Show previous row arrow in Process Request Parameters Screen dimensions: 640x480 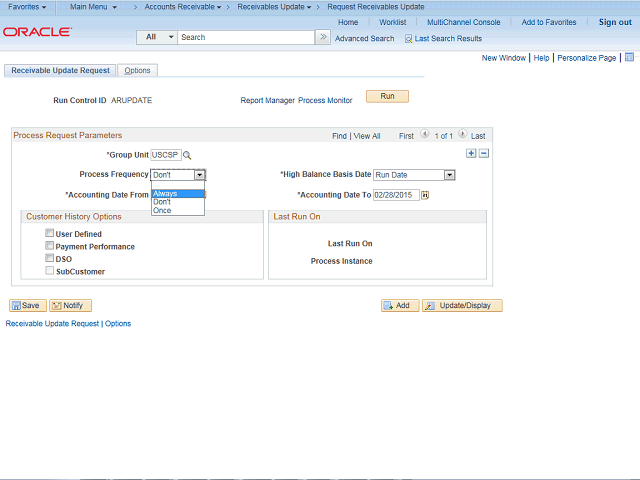pyautogui.click(x=424, y=134)
